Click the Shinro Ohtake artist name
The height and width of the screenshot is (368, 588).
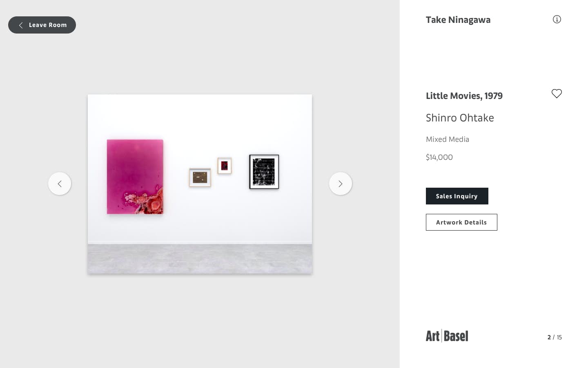pyautogui.click(x=460, y=118)
